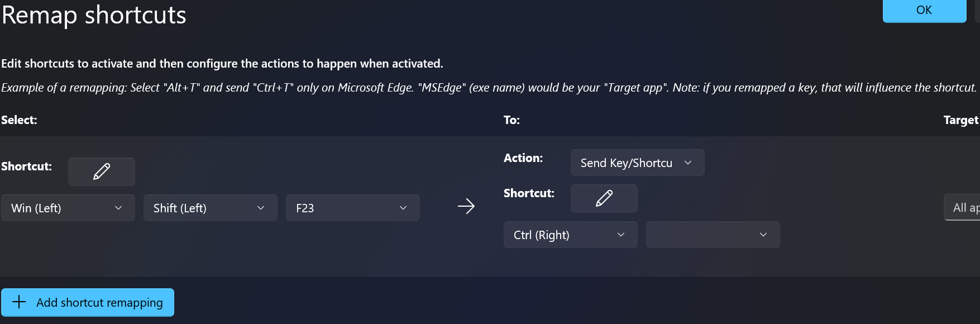Click the pencil edit icon under Action
This screenshot has height=324, width=980.
[x=604, y=198]
